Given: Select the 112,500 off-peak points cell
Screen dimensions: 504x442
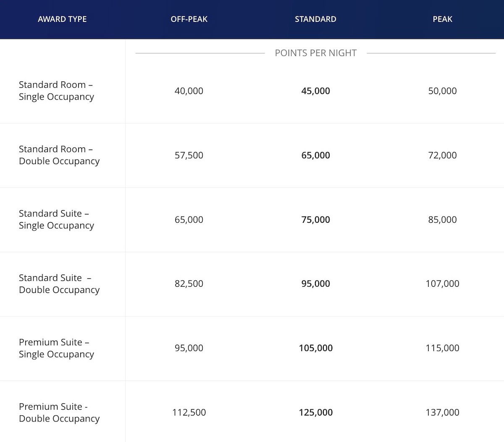Looking at the screenshot, I should click(x=189, y=412).
